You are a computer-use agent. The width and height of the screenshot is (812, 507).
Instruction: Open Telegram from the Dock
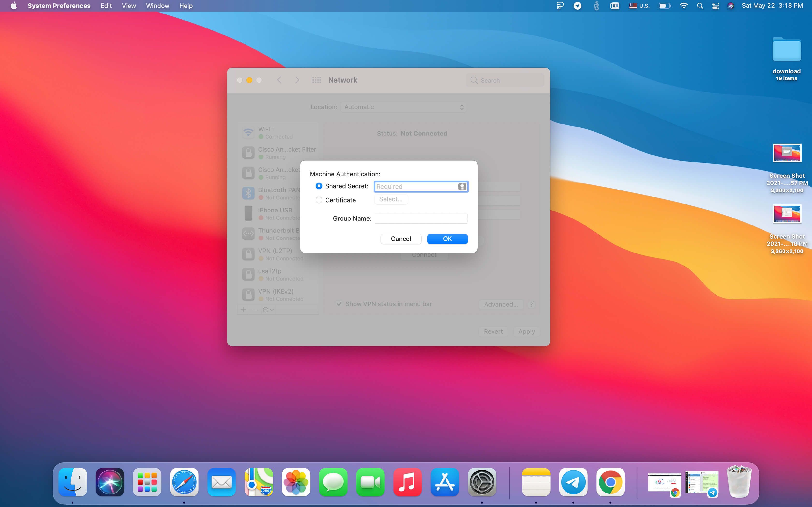coord(573,482)
